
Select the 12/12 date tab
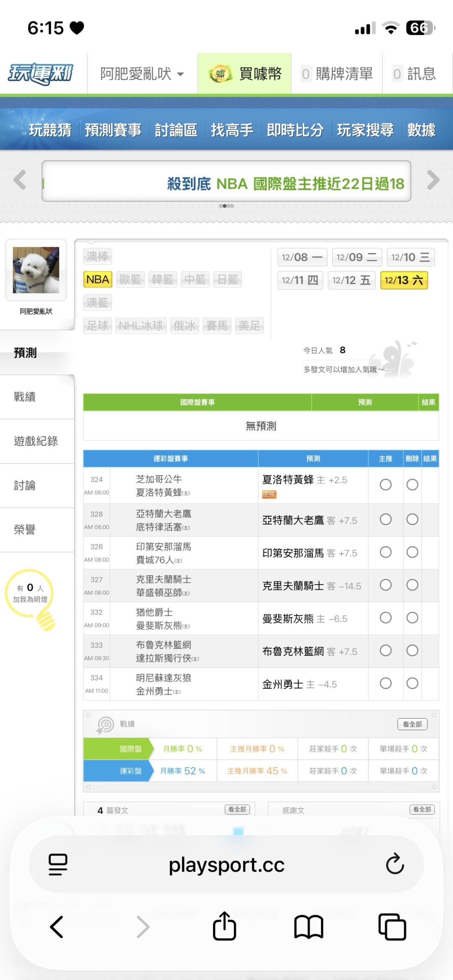(351, 280)
